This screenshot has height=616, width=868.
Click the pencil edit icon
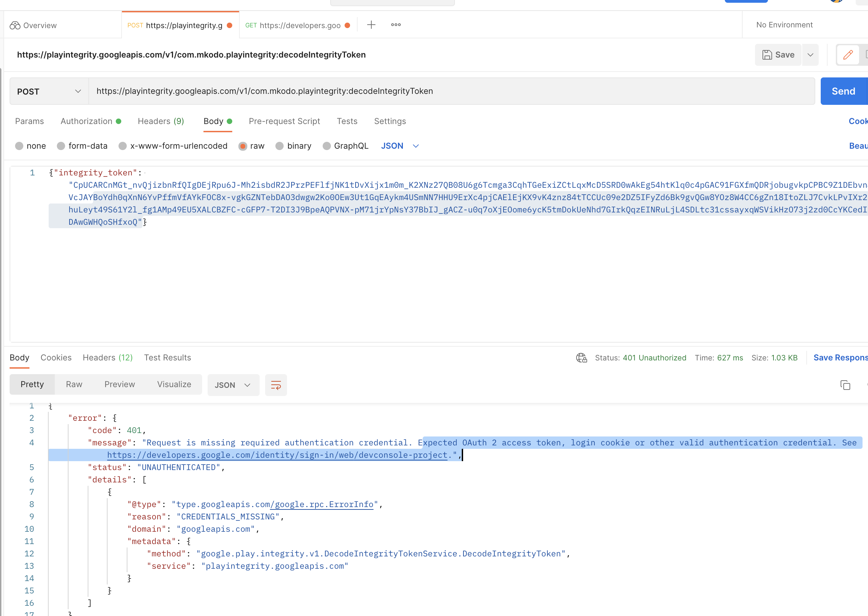[x=848, y=55]
